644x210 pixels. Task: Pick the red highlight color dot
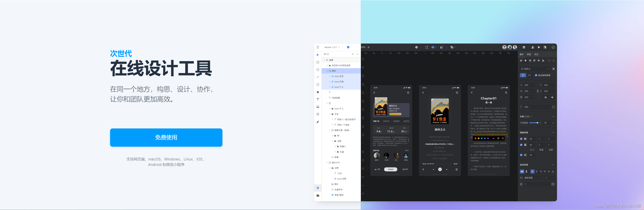[x=475, y=138]
